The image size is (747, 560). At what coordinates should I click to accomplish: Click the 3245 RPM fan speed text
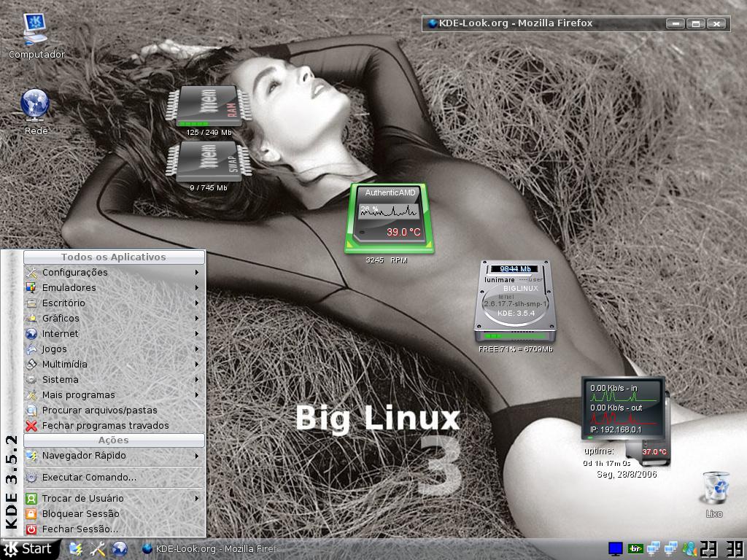point(387,260)
